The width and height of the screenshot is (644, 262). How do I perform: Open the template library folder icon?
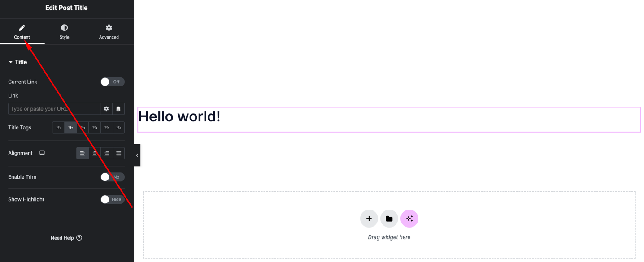tap(389, 219)
